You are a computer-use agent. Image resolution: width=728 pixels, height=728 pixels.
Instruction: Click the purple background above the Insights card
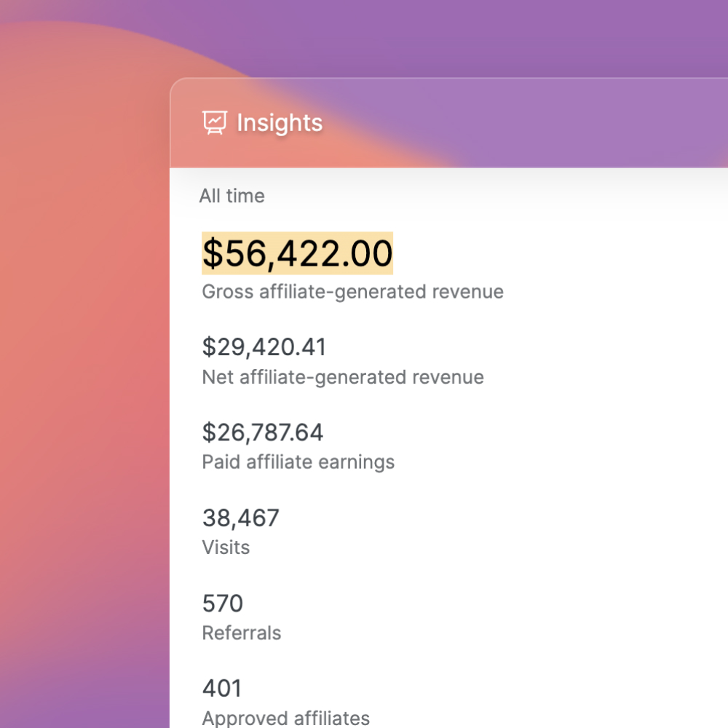click(x=464, y=37)
